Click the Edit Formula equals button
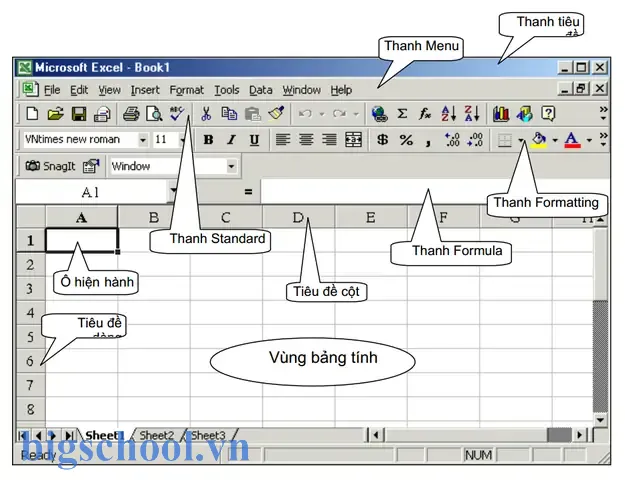The image size is (625, 480). tap(248, 192)
